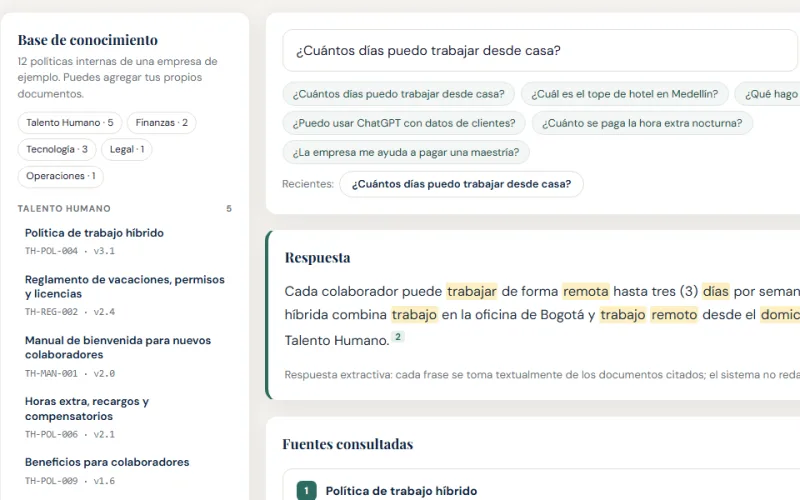800x500 pixels.
Task: Click the Respuesta heading
Action: (317, 258)
